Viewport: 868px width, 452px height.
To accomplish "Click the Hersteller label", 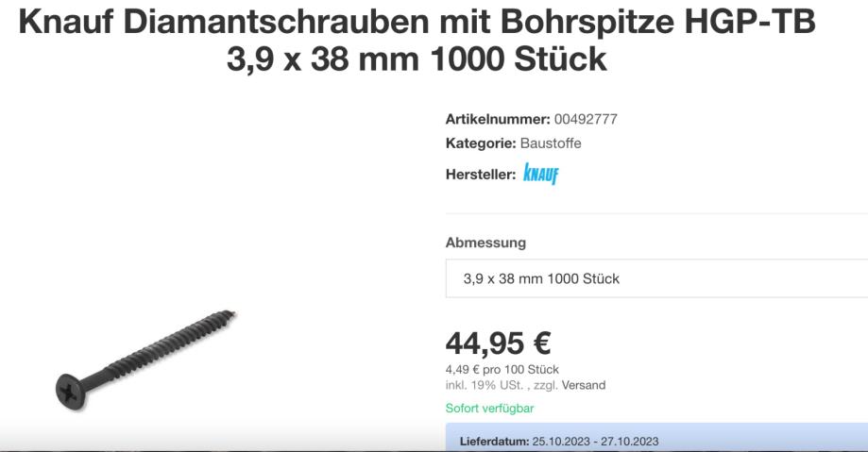I will (481, 175).
